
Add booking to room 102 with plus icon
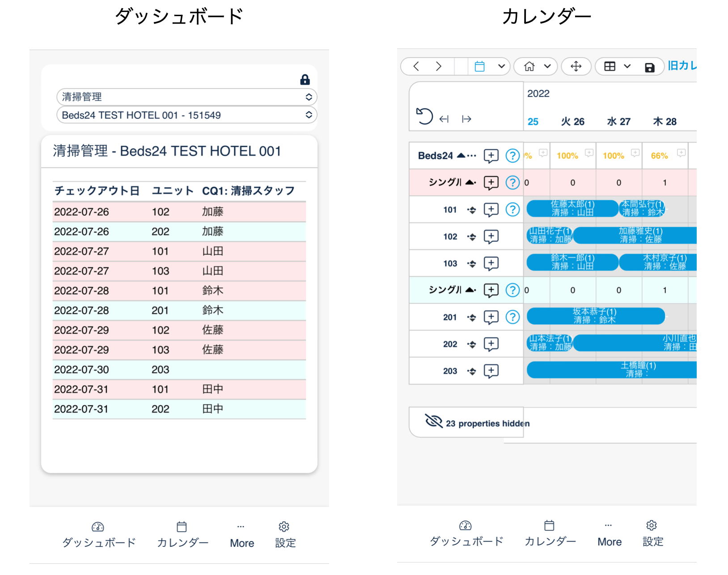pos(491,237)
